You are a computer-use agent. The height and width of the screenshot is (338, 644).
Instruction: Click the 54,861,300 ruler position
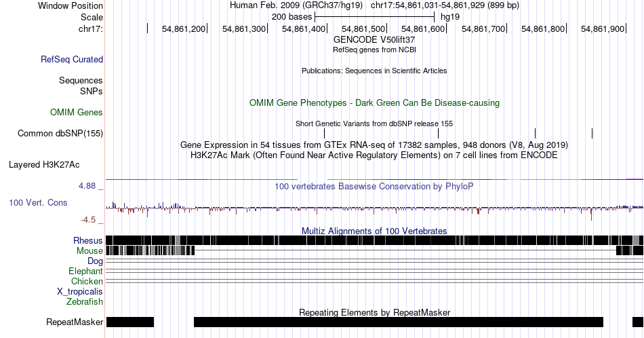244,29
